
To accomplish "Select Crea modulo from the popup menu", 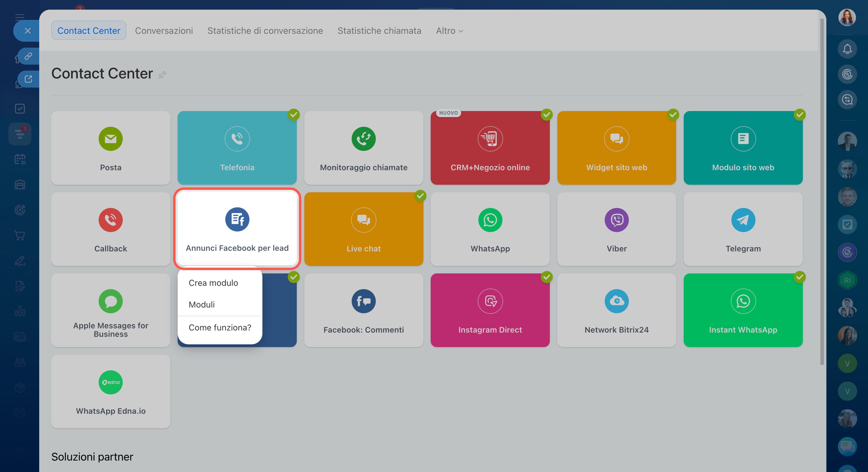I will [213, 283].
